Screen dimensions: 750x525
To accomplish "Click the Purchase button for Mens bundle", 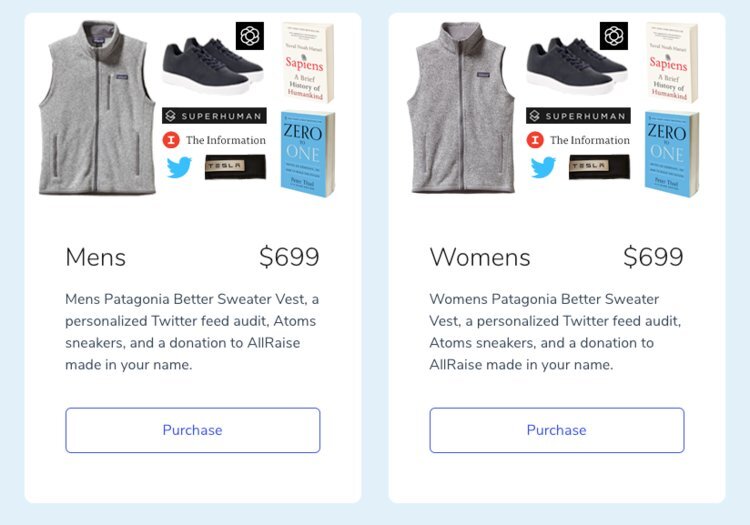I will pos(193,430).
